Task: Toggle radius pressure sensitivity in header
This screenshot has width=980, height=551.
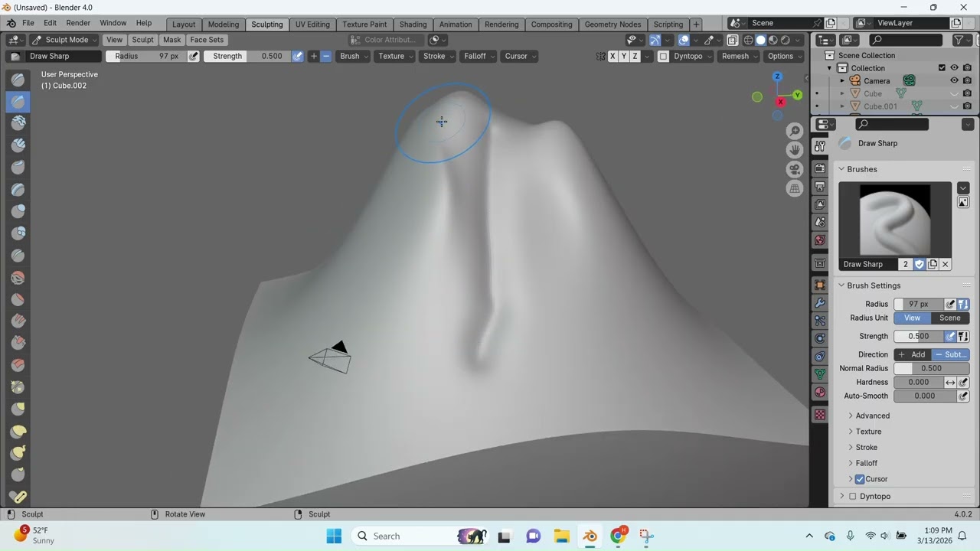Action: [194, 56]
